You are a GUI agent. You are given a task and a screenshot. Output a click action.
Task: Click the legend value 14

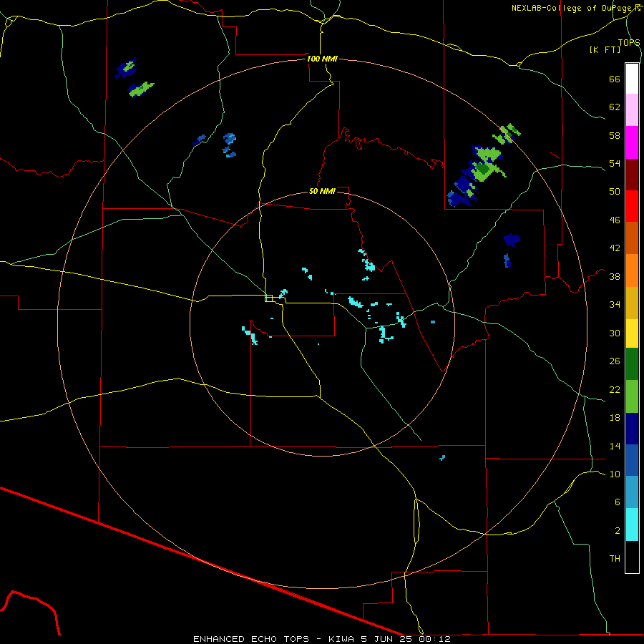coord(615,446)
